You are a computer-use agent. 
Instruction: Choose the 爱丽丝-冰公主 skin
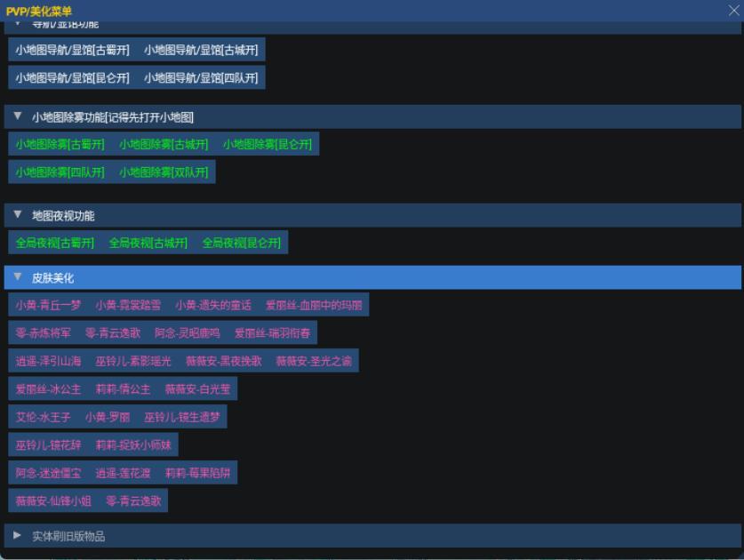48,389
